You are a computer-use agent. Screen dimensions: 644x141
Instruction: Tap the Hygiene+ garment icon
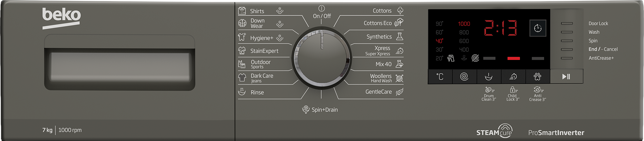pos(242,37)
